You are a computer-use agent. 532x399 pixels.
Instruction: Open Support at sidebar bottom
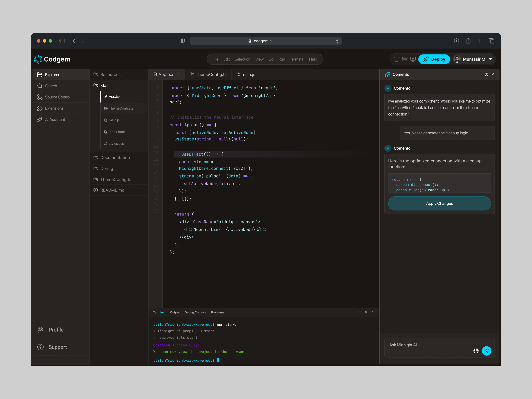pos(52,347)
